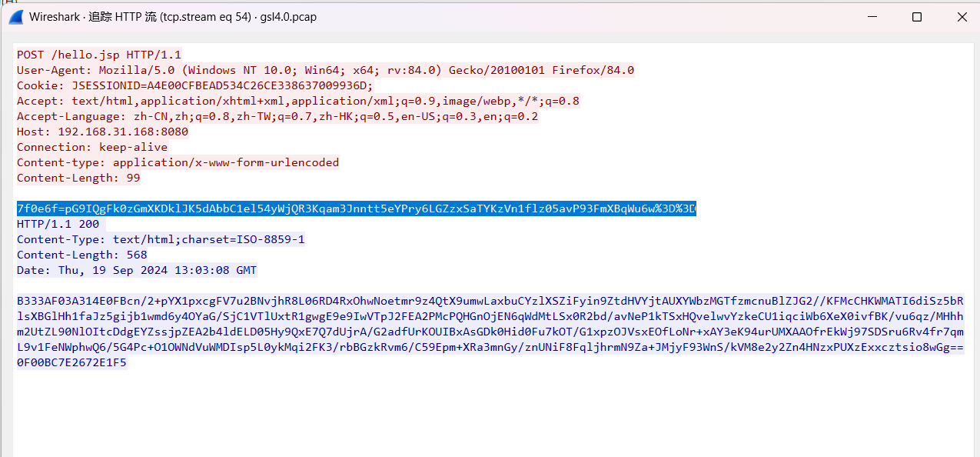This screenshot has height=457, width=980.
Task: Click the application/x-www-form-urlencoded Content-type line
Action: 178,162
